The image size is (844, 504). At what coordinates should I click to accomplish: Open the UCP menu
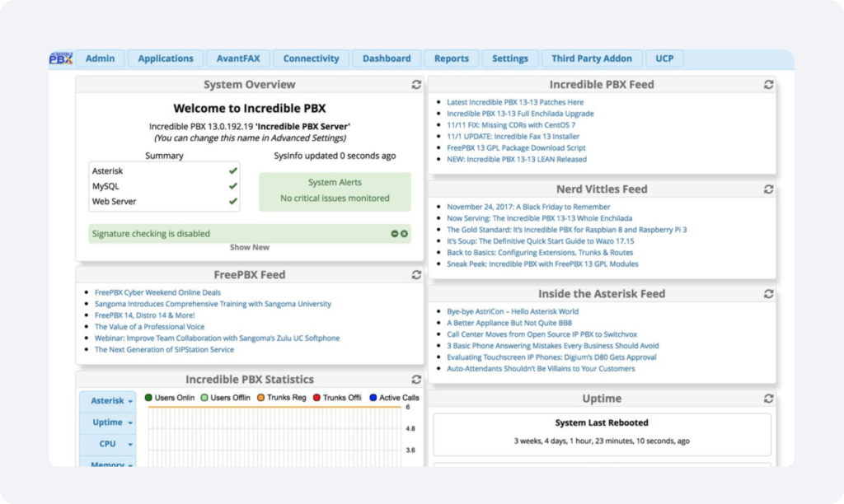tap(664, 58)
